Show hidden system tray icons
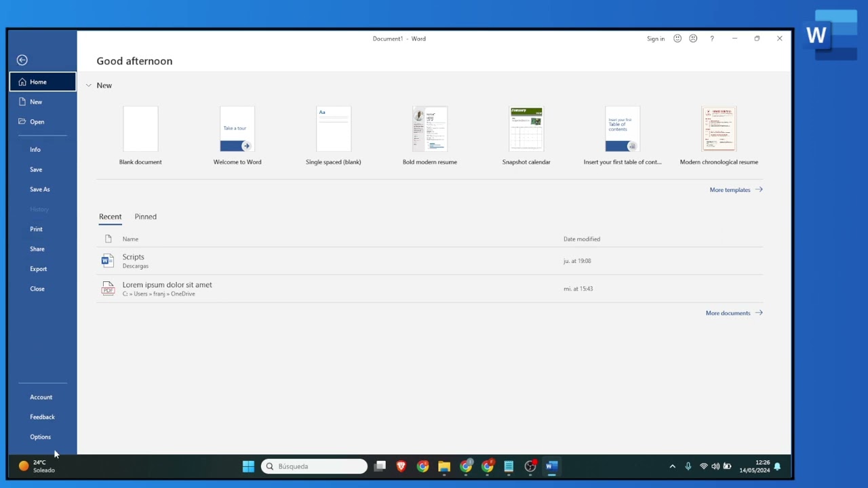The image size is (868, 488). 673,466
